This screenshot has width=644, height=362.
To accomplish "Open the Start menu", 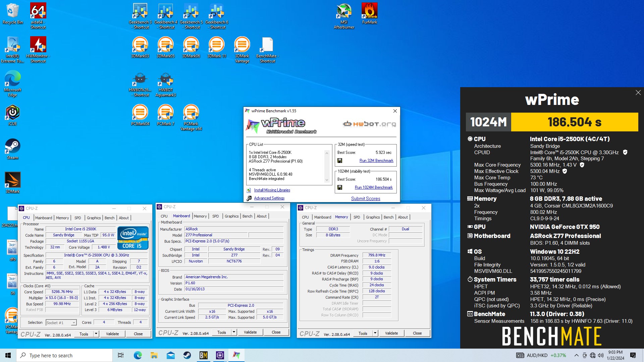I will coord(8,355).
